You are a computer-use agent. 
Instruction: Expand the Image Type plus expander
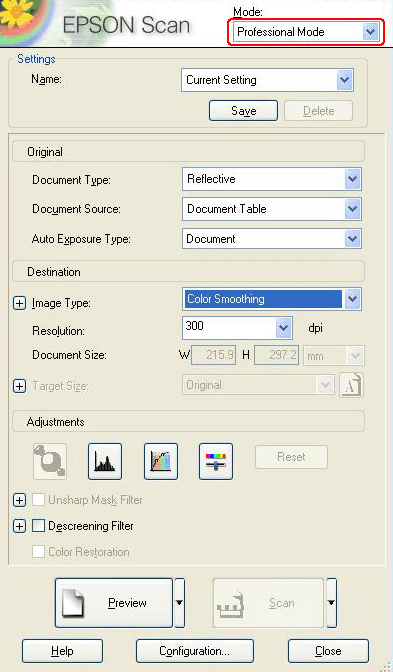(19, 303)
